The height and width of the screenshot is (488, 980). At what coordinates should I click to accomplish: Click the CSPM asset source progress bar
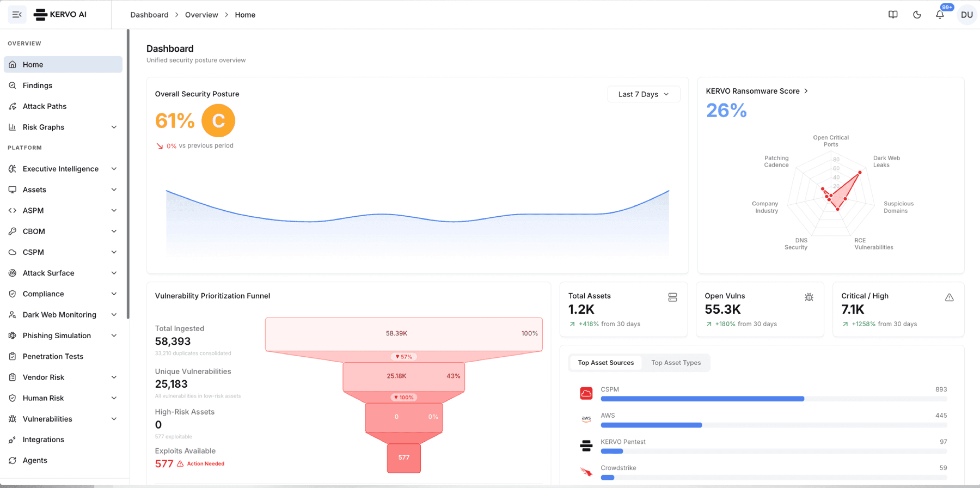[774, 399]
